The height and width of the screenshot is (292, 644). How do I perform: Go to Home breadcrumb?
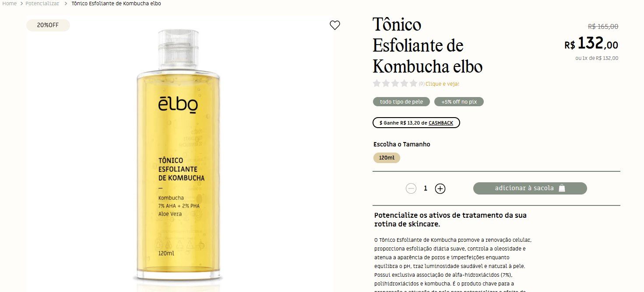pos(10,3)
